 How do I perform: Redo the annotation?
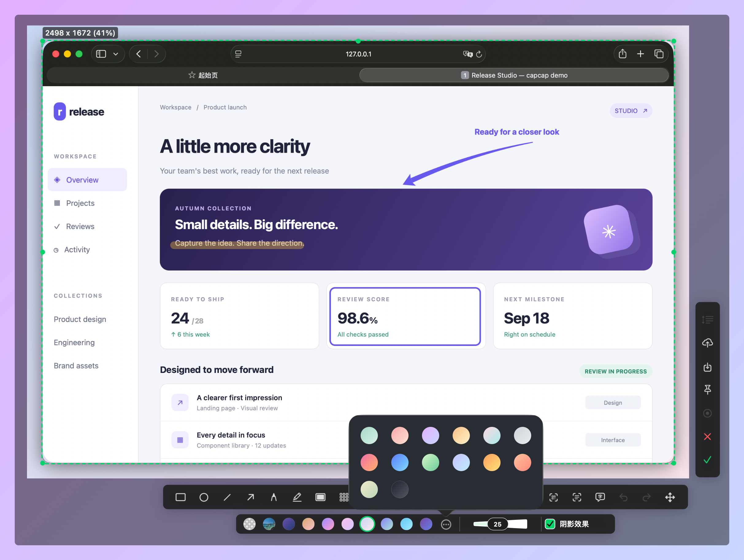[646, 497]
